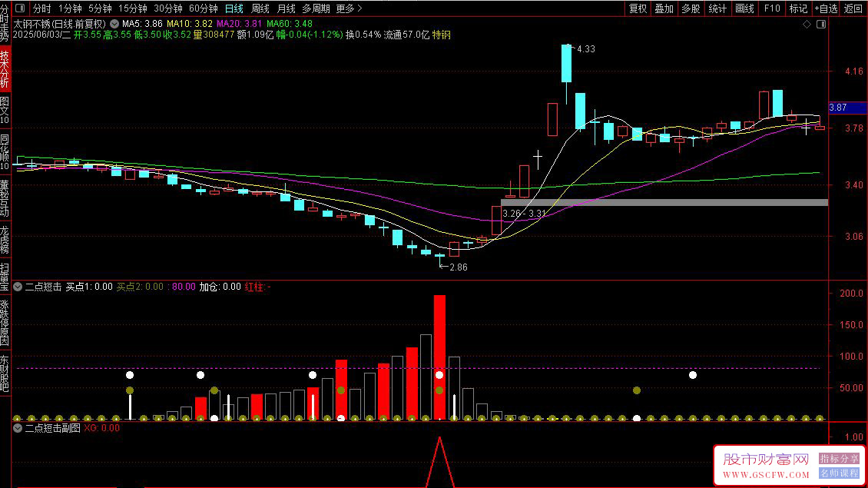Viewport: 868px width, 488px height.
Task: Expand the 二点短击 indicator dropdown arrow
Action: click(x=18, y=287)
